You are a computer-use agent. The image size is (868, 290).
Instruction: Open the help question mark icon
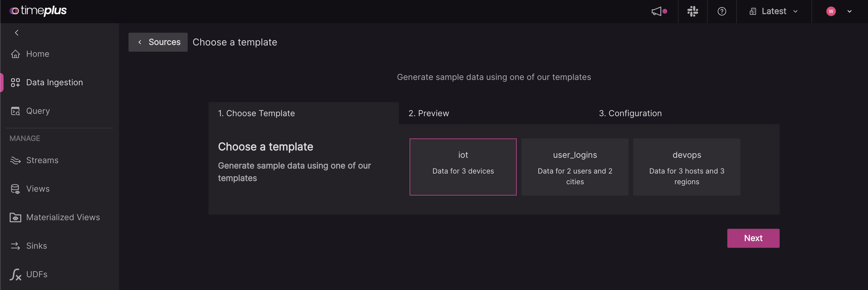click(722, 11)
